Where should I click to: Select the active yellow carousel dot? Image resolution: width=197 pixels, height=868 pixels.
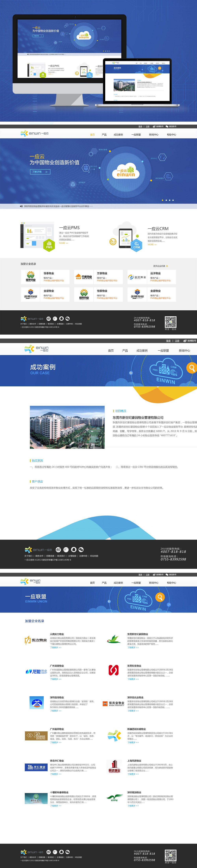pos(162,200)
